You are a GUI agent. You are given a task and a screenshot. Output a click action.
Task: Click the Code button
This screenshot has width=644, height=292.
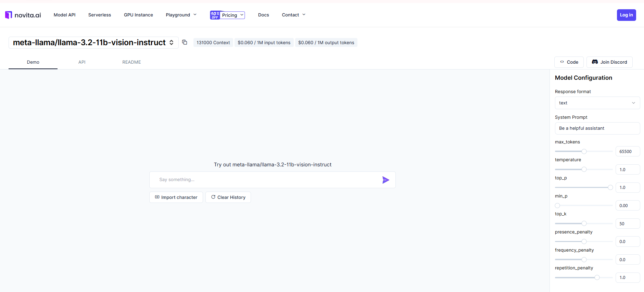[x=569, y=62]
